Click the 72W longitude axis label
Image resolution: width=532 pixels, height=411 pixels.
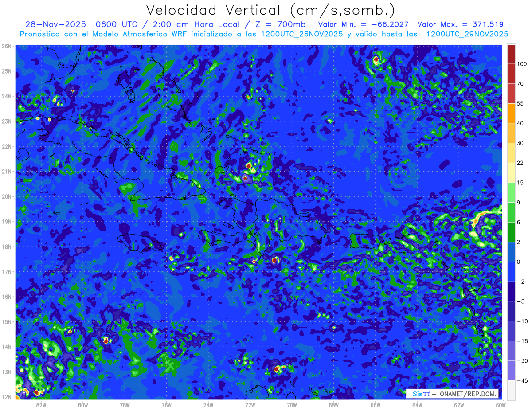click(250, 404)
